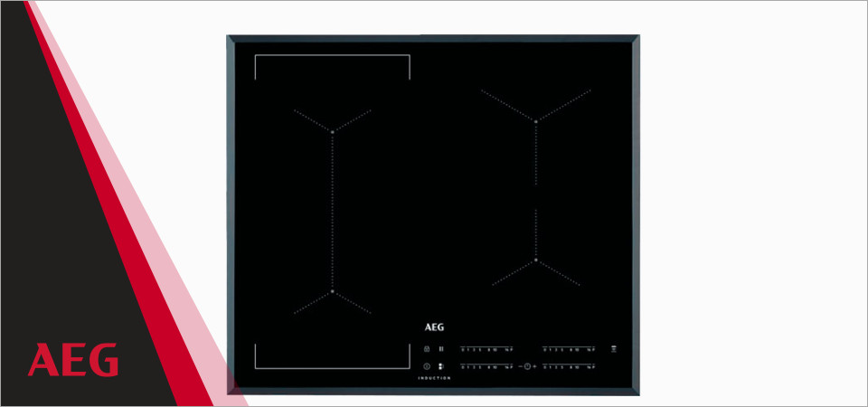The height and width of the screenshot is (407, 868).
Task: Click the white AEG logo on the hob
Action: pos(434,328)
